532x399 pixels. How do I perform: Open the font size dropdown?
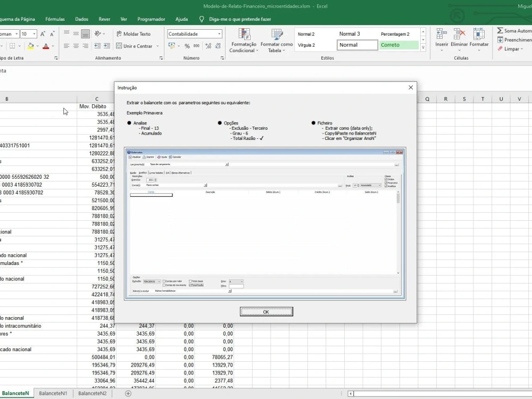click(x=34, y=34)
